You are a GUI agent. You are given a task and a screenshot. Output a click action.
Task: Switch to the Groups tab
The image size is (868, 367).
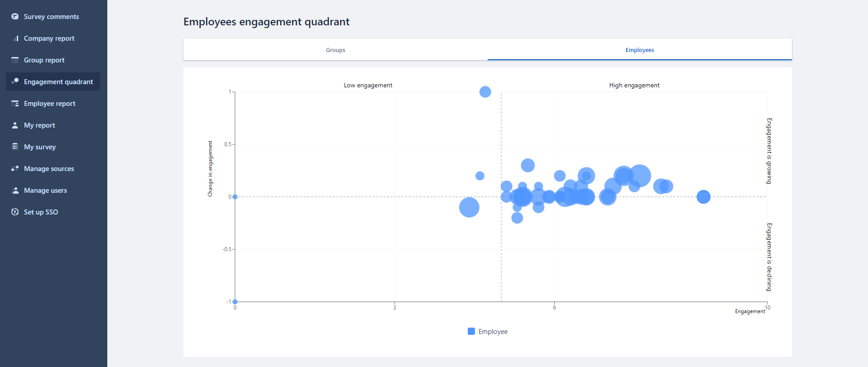click(x=336, y=50)
